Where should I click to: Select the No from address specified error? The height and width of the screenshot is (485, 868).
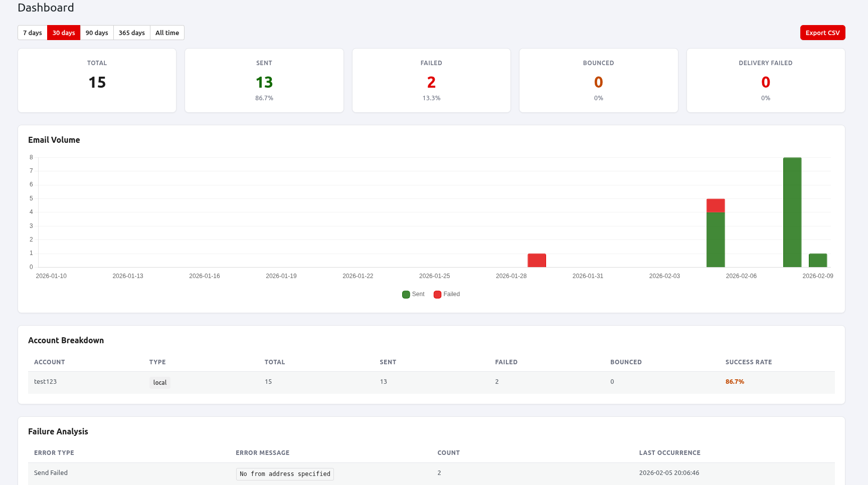(284, 473)
